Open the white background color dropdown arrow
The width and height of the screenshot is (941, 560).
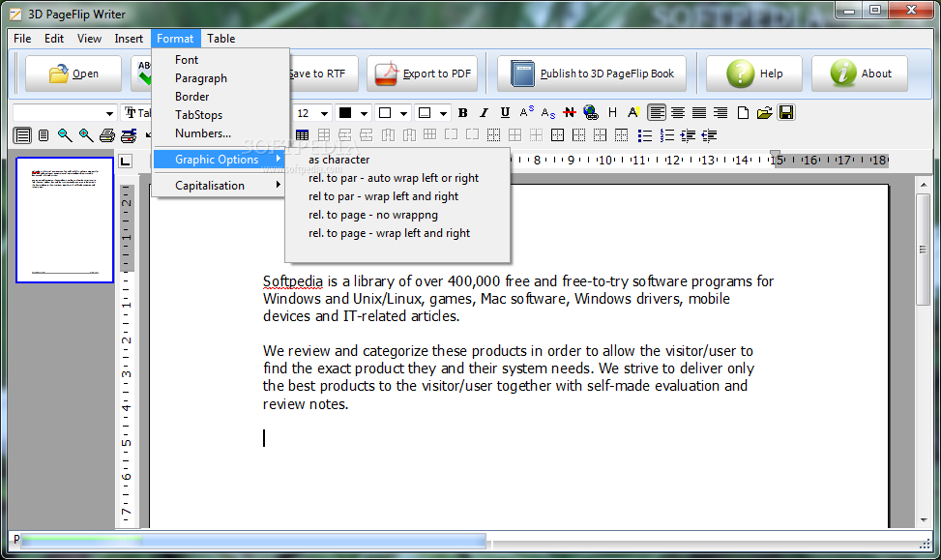point(403,113)
